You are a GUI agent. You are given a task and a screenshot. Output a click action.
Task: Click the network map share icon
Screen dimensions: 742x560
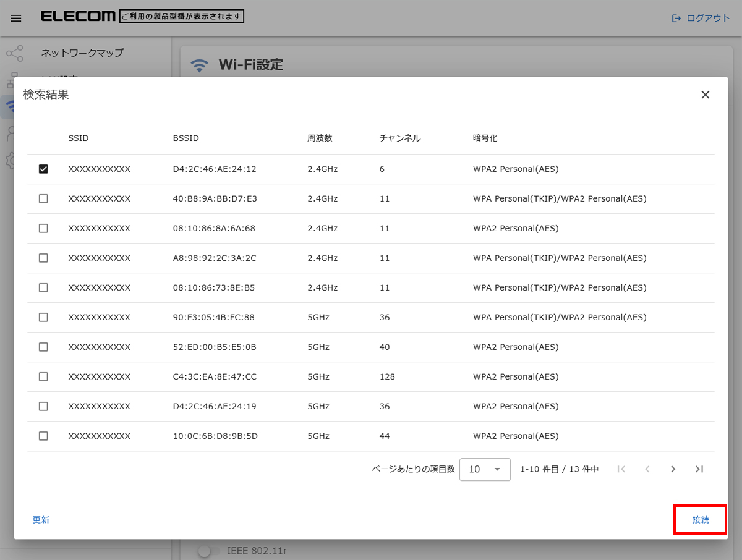pos(14,53)
